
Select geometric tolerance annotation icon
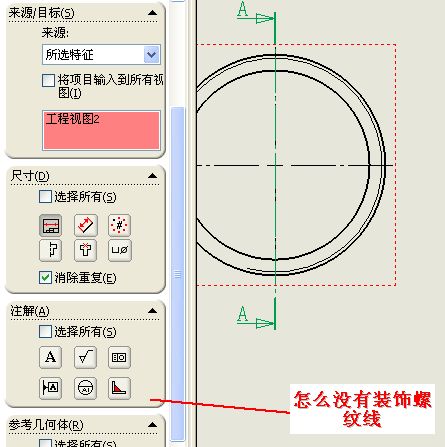[x=119, y=357]
